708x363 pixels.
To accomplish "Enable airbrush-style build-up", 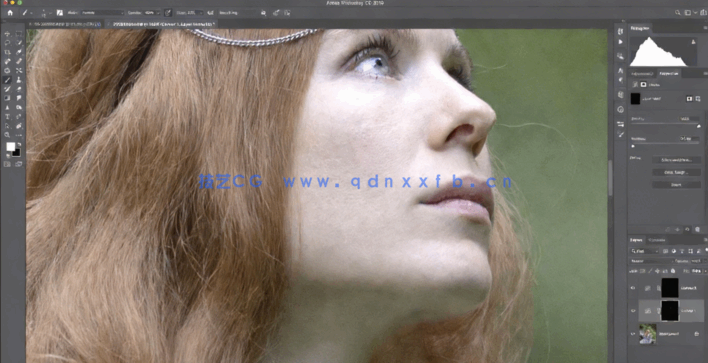I will [210, 13].
